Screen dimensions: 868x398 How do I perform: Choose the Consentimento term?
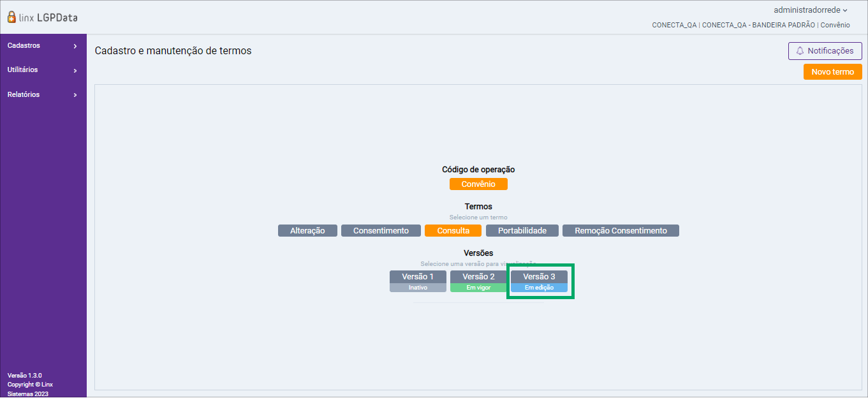pos(381,231)
